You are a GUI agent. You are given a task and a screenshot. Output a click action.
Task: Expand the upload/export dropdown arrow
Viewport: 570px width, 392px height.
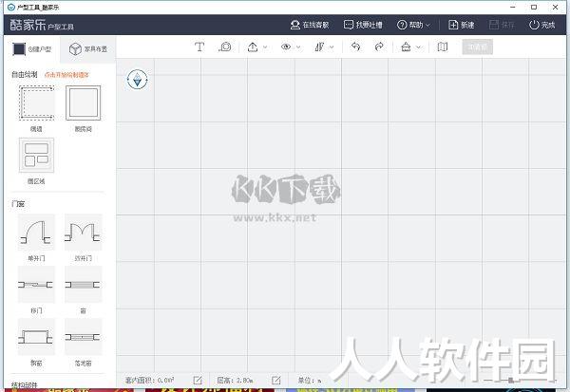point(265,47)
